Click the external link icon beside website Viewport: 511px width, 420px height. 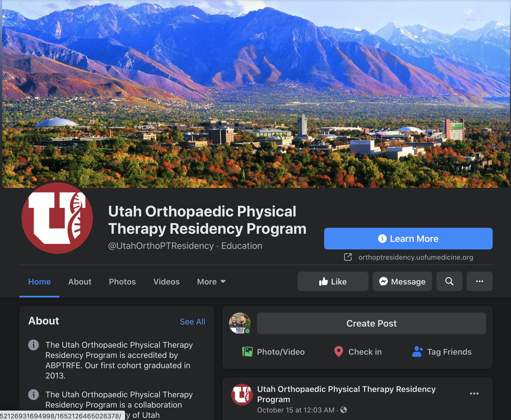click(x=348, y=257)
